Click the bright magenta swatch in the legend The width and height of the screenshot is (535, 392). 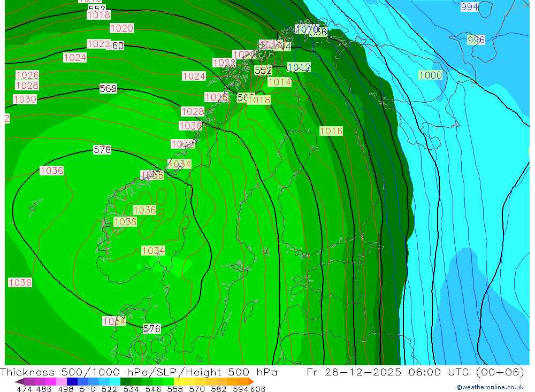[50, 381]
